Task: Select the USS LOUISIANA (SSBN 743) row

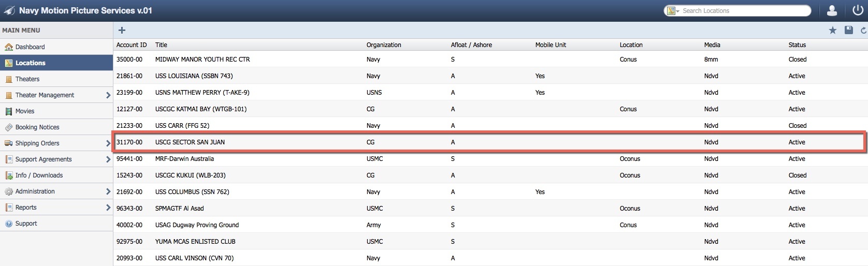Action: pos(194,76)
